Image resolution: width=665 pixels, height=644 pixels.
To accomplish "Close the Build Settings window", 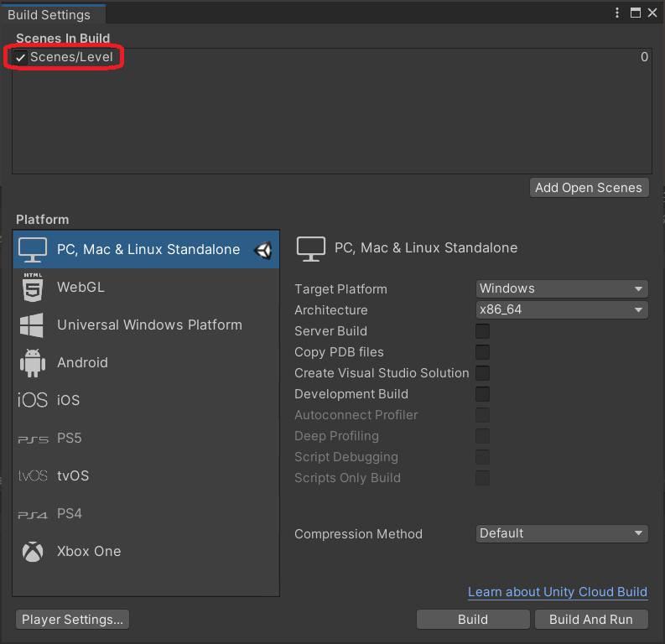I will pos(652,13).
